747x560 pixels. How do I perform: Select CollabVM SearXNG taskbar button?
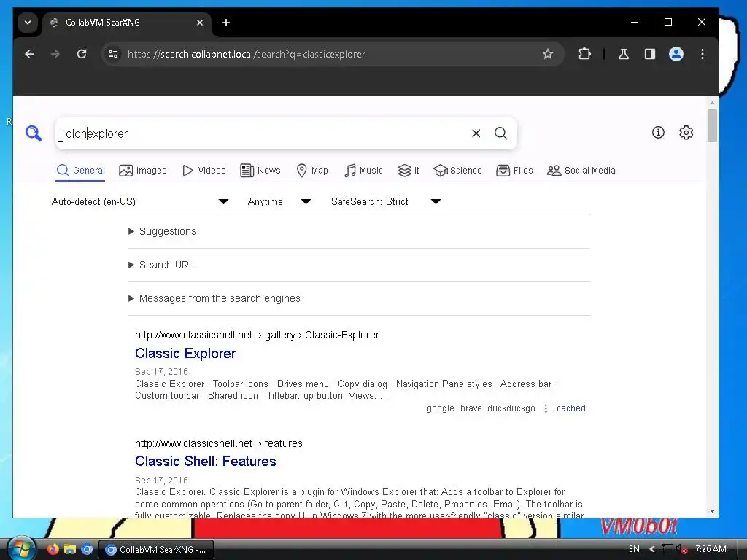pos(156,550)
